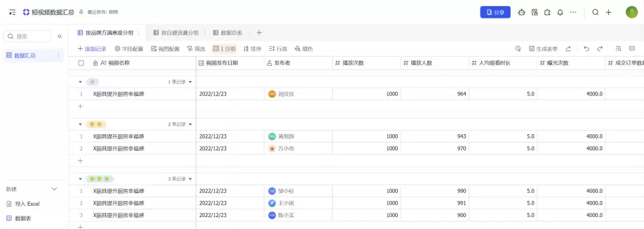The width and height of the screenshot is (644, 229).
Task: Tick the select-all checkbox in the header row
Action: pos(81,63)
